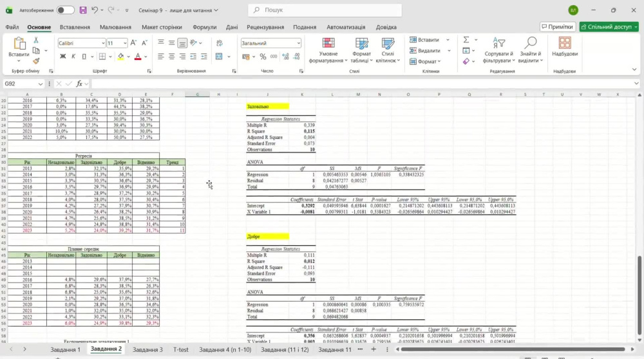Screen dimensions: 644x359
Task: Click the Name Box showing G92
Action: pyautogui.click(x=23, y=84)
